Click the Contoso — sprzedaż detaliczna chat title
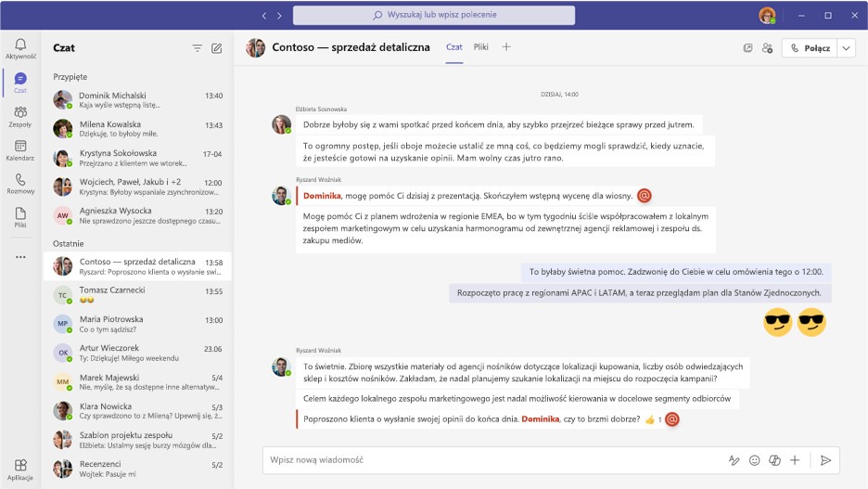The image size is (868, 489). [351, 47]
